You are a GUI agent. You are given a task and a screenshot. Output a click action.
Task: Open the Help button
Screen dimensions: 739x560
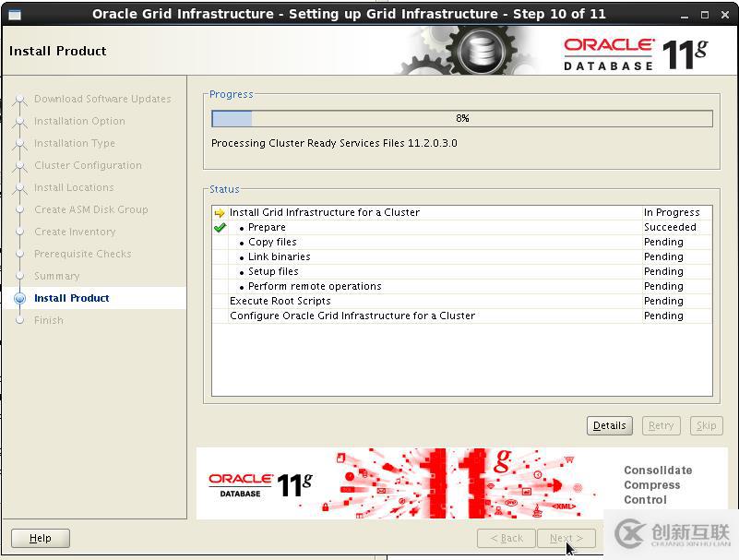tap(41, 538)
